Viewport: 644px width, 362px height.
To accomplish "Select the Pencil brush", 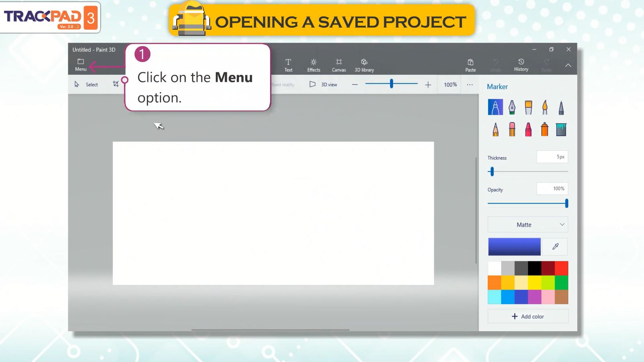I will click(x=495, y=129).
